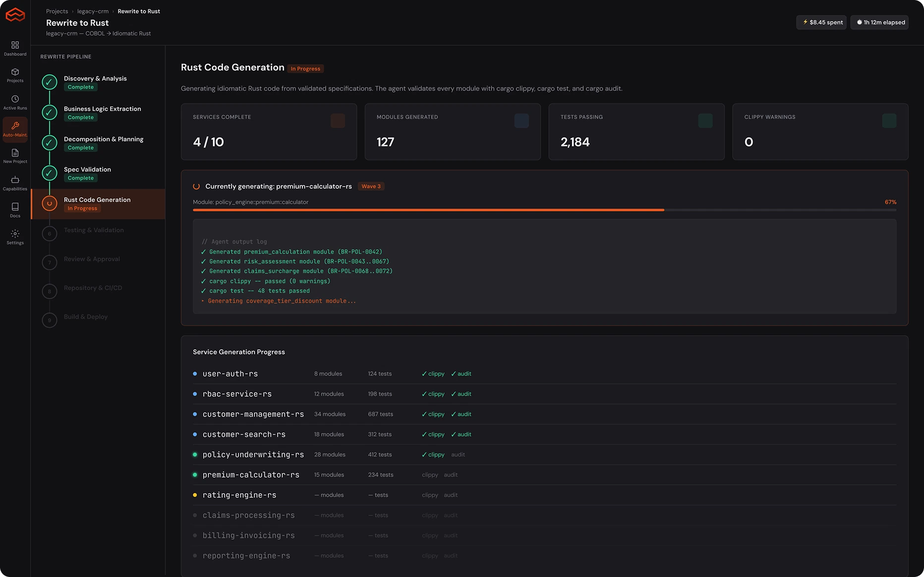Click the Wave 3 badge
The width and height of the screenshot is (924, 577).
click(x=371, y=186)
